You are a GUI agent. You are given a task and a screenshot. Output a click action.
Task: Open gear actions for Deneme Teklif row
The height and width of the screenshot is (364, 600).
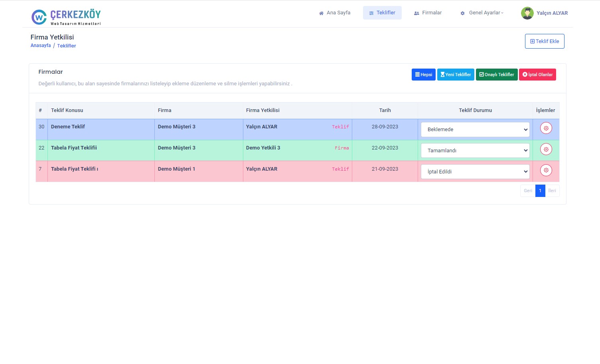coord(546,128)
